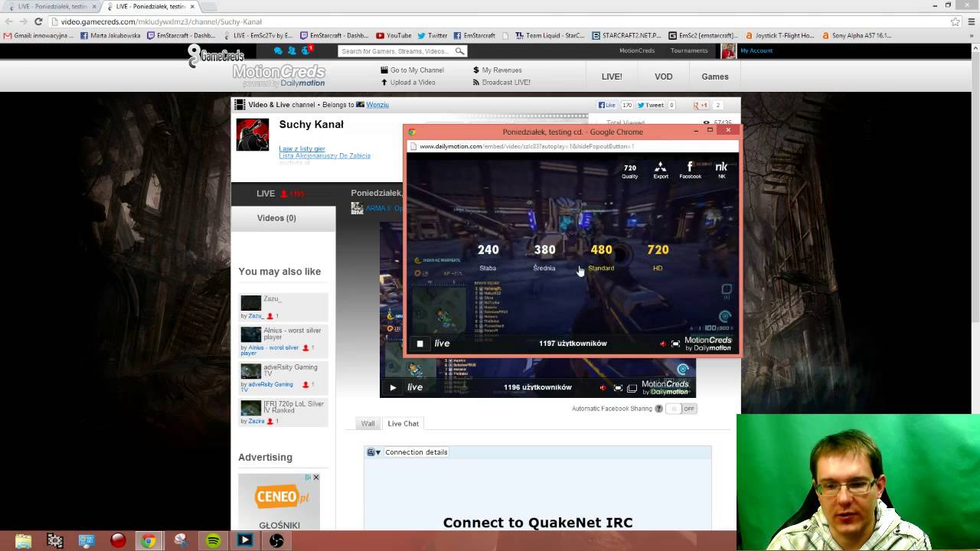Click the Automatic Facebook Sharing help icon
This screenshot has width=980, height=551.
pos(658,409)
